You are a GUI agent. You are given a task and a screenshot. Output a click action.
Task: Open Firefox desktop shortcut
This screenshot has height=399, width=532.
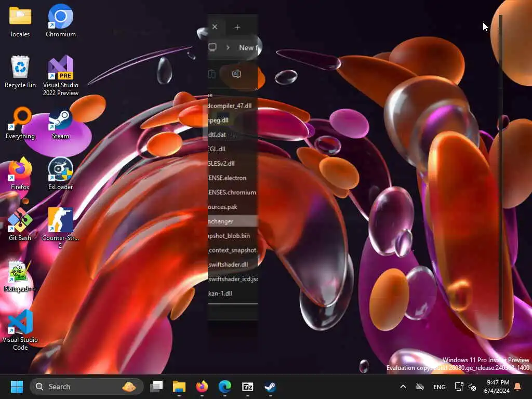tap(20, 174)
